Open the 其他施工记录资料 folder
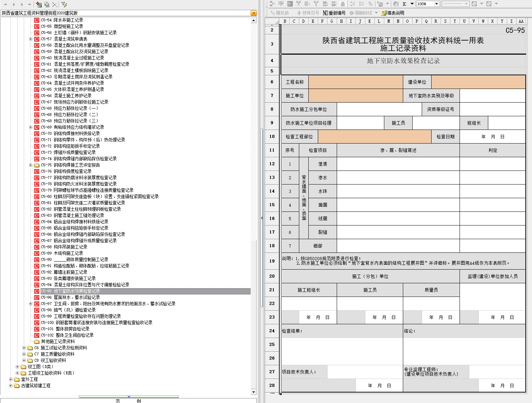The image size is (532, 403). [58, 341]
